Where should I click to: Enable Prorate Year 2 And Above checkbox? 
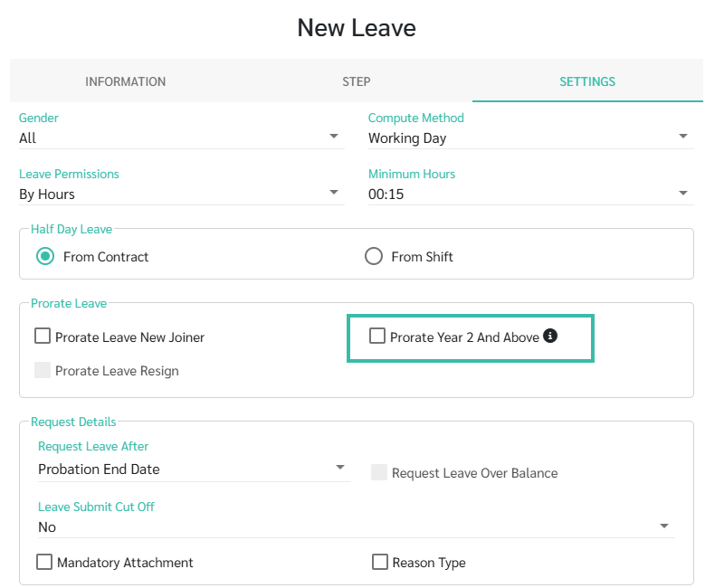tap(376, 336)
